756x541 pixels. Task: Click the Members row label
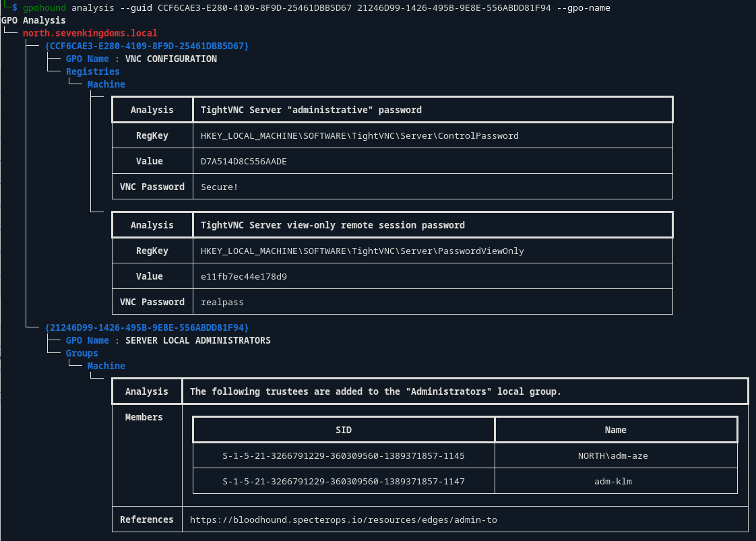coord(144,417)
